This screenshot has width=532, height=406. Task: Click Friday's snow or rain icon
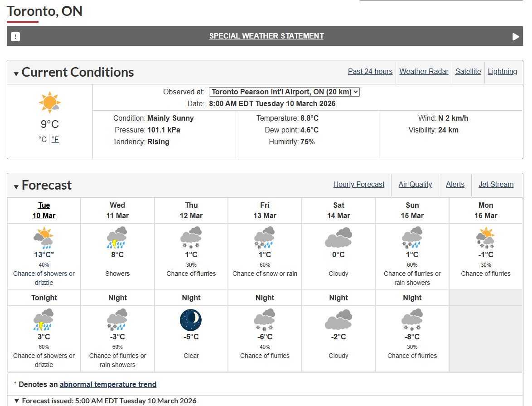265,238
